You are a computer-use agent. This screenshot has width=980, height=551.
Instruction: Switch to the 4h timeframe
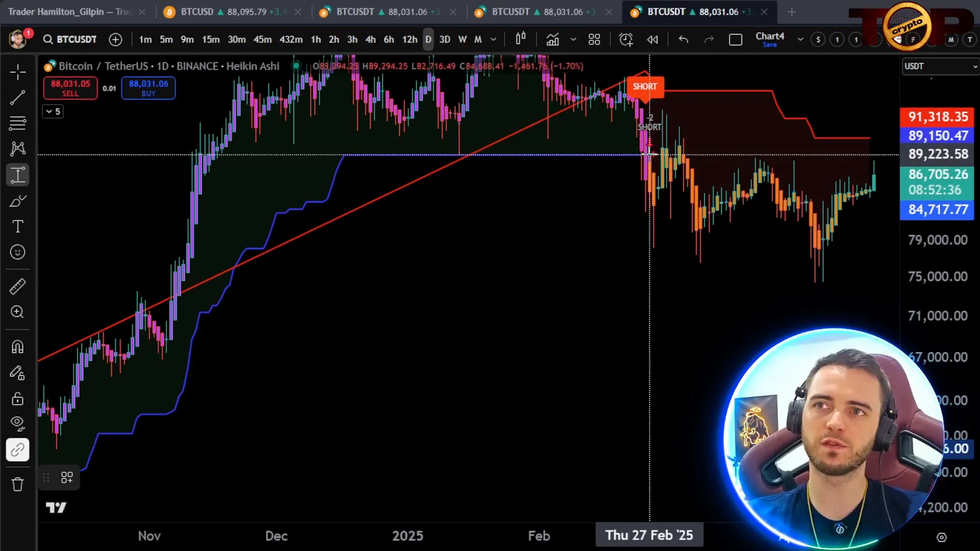pyautogui.click(x=371, y=39)
